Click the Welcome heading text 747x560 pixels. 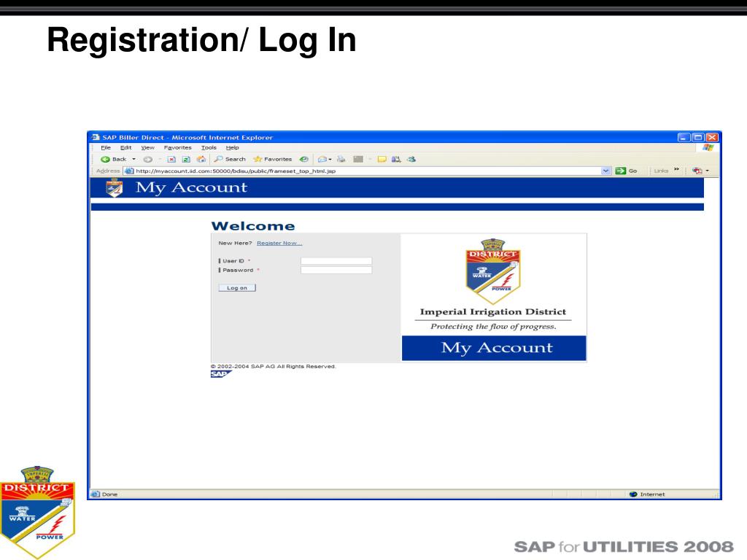click(x=253, y=226)
